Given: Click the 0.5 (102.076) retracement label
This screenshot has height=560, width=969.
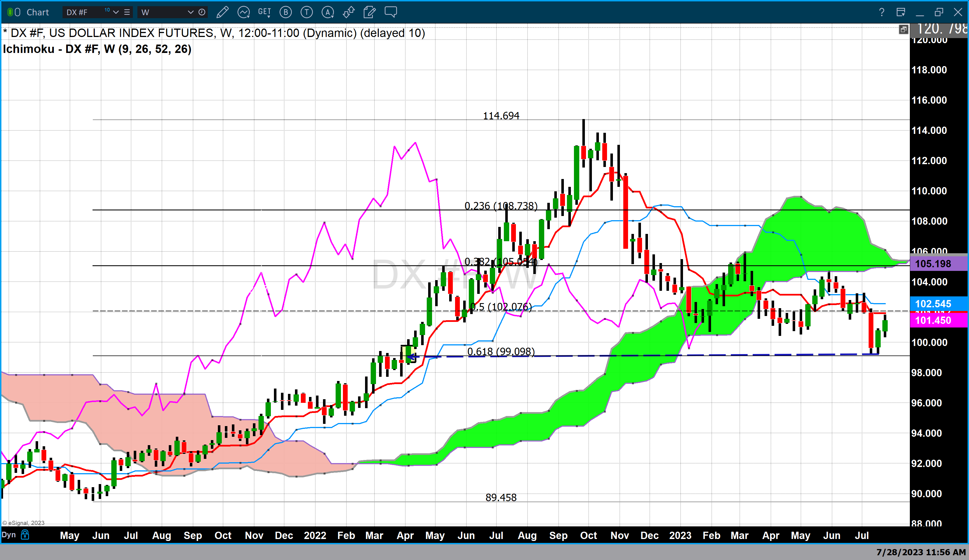Looking at the screenshot, I should [x=501, y=307].
